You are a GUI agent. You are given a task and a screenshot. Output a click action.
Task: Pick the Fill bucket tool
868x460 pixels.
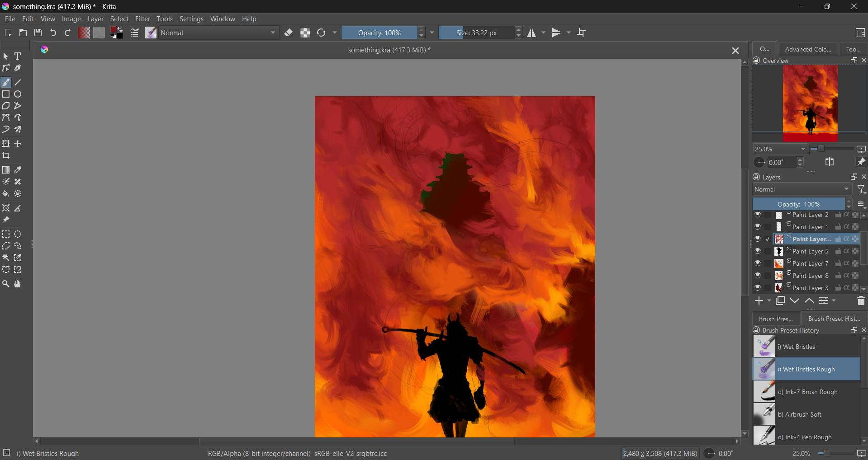click(6, 194)
